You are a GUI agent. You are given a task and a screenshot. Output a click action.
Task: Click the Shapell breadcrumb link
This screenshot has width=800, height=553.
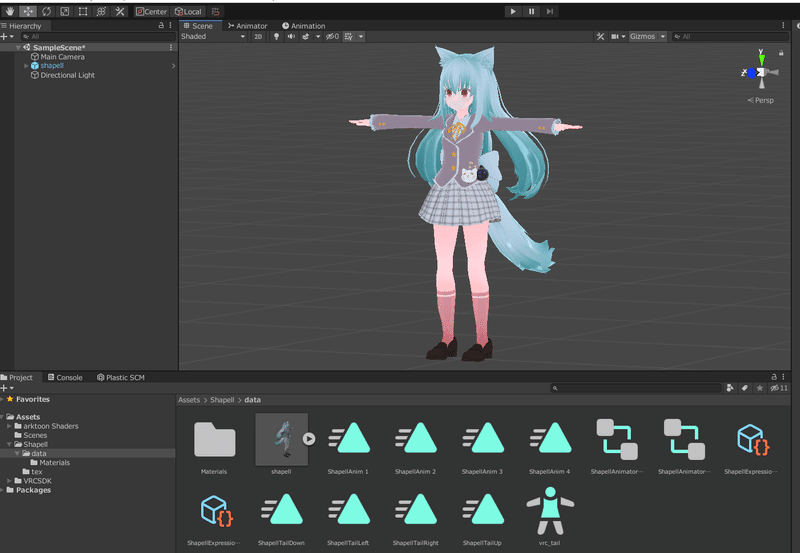click(x=222, y=400)
